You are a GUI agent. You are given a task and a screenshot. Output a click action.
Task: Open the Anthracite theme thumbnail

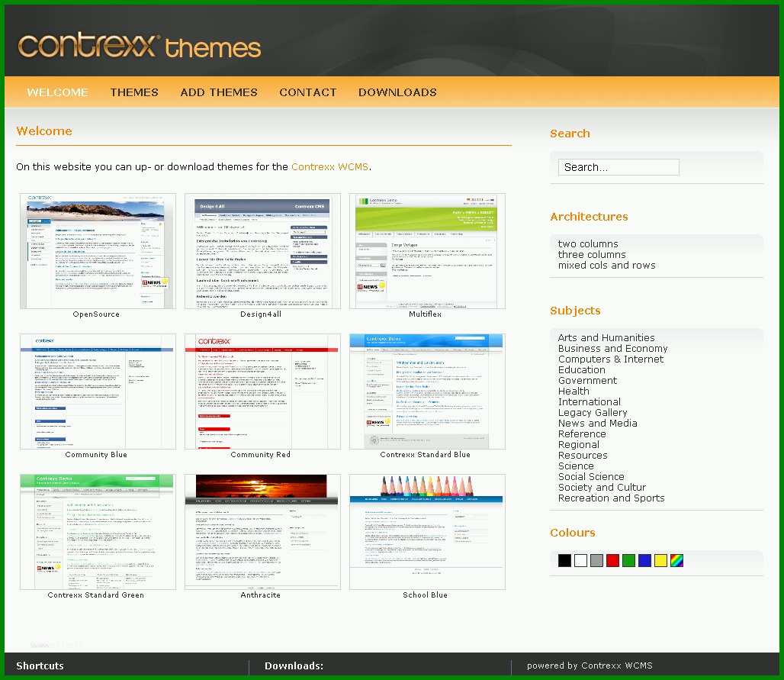click(262, 532)
